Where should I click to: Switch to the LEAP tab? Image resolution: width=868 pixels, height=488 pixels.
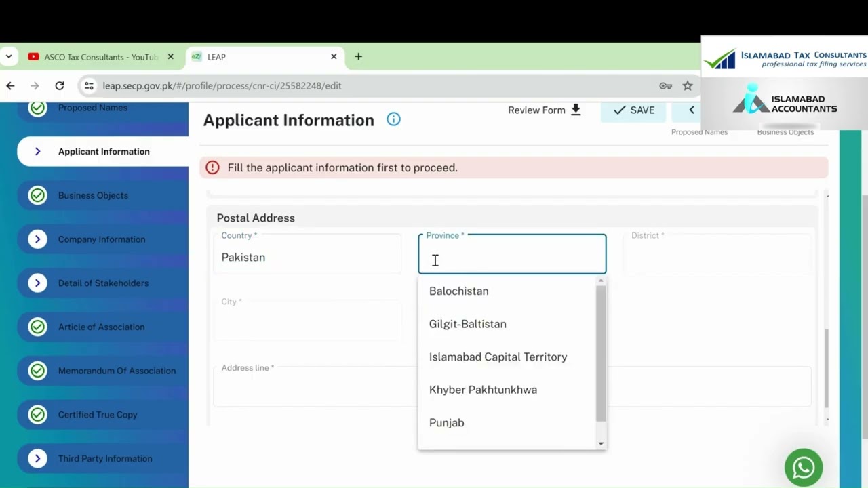(264, 57)
